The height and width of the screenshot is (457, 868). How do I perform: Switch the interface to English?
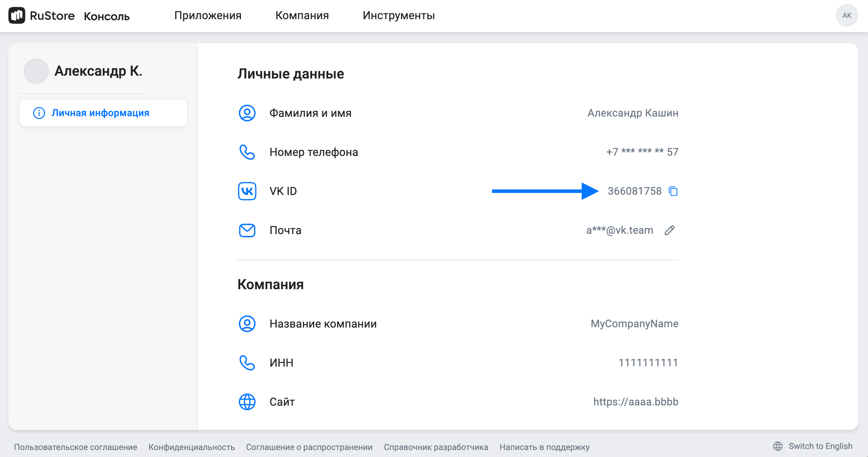tap(820, 446)
